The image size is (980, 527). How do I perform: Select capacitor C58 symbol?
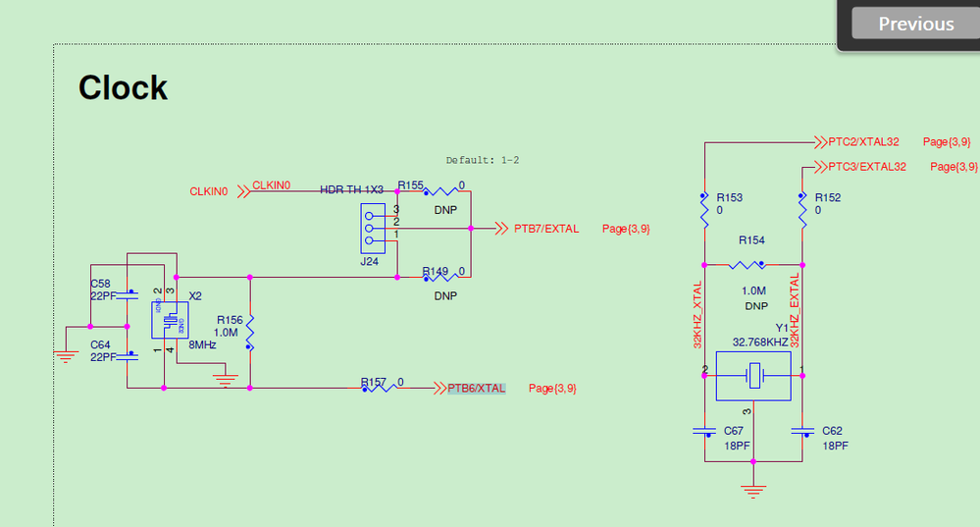coord(128,295)
